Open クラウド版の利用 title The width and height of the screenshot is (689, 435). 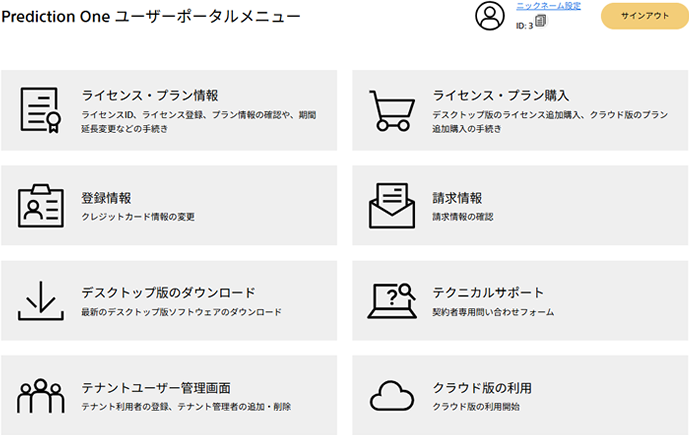coord(482,388)
